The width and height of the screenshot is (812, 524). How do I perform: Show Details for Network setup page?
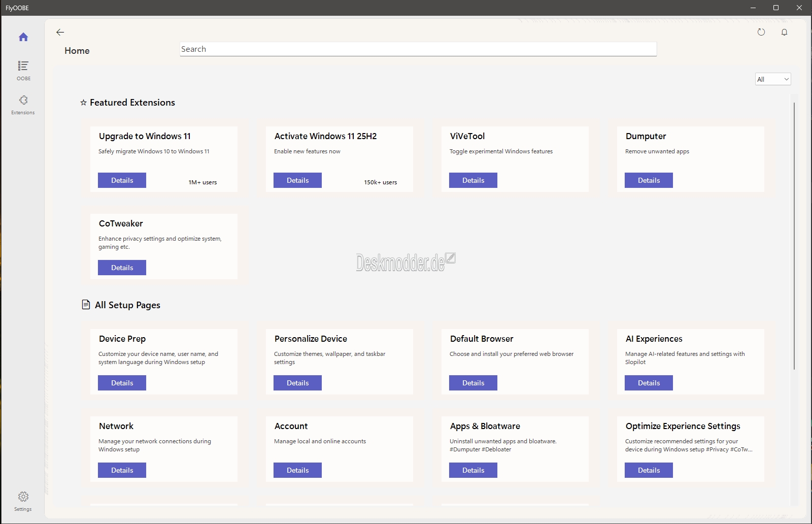[122, 470]
